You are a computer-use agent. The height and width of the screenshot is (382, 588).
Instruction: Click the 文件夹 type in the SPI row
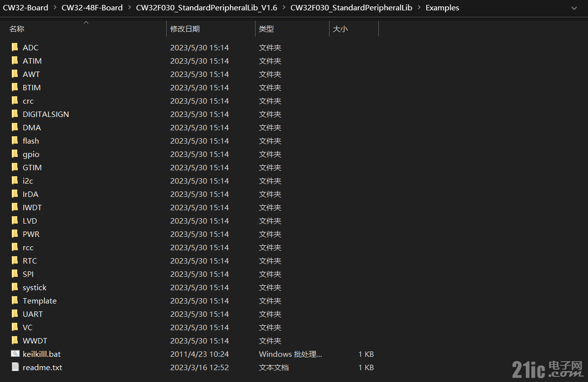click(270, 274)
